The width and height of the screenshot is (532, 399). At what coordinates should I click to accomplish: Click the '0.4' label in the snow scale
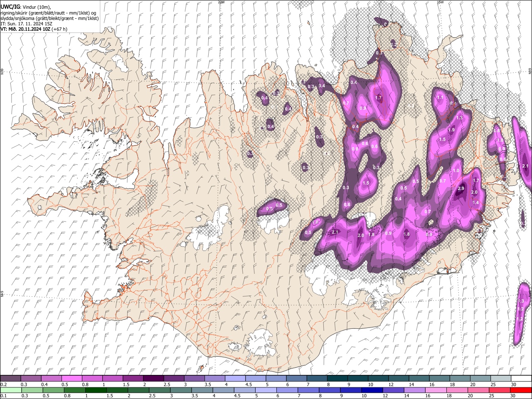click(45, 384)
